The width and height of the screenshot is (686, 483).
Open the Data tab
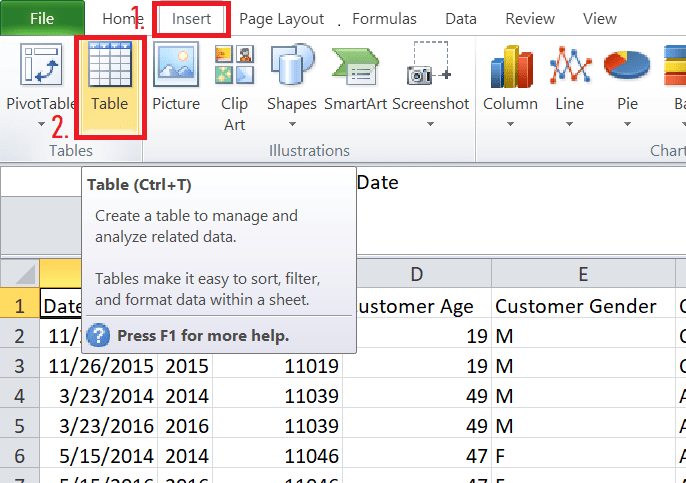click(461, 18)
